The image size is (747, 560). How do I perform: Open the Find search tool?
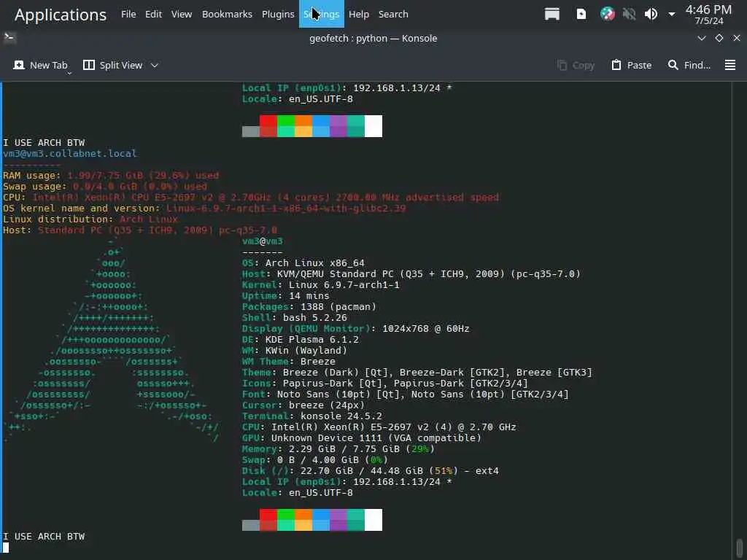[x=689, y=65]
